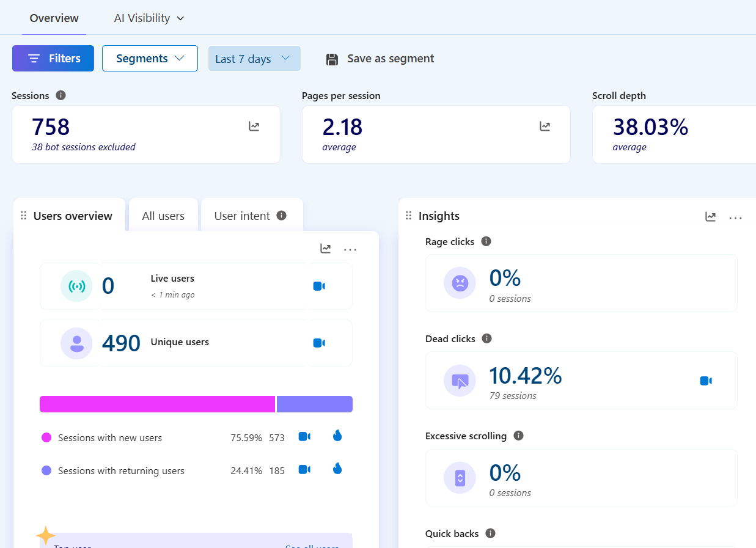This screenshot has height=548, width=756.
Task: Show info tooltip for Rage clicks
Action: coord(486,241)
